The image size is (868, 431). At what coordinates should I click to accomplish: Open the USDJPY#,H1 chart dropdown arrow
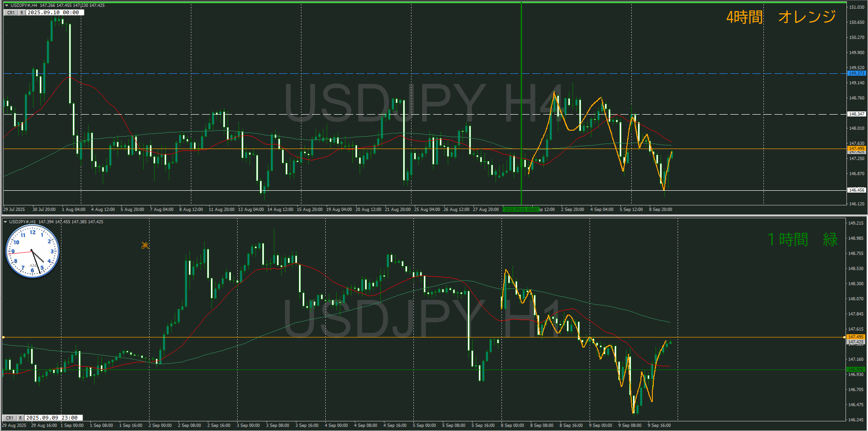5,222
